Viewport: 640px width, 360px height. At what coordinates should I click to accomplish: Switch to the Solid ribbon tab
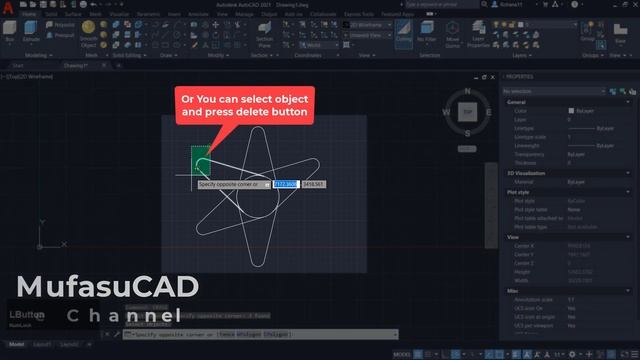51,14
